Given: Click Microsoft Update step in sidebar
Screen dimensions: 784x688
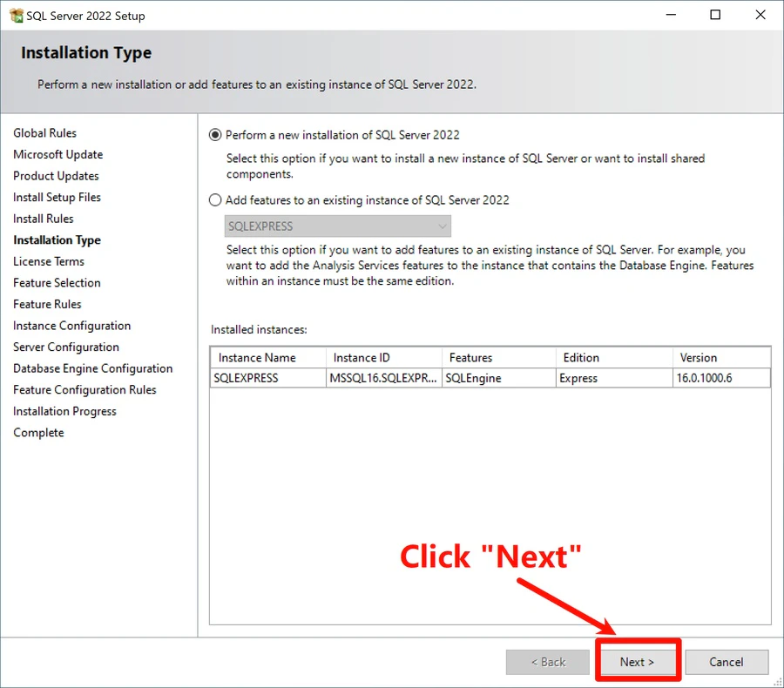Looking at the screenshot, I should pyautogui.click(x=58, y=154).
